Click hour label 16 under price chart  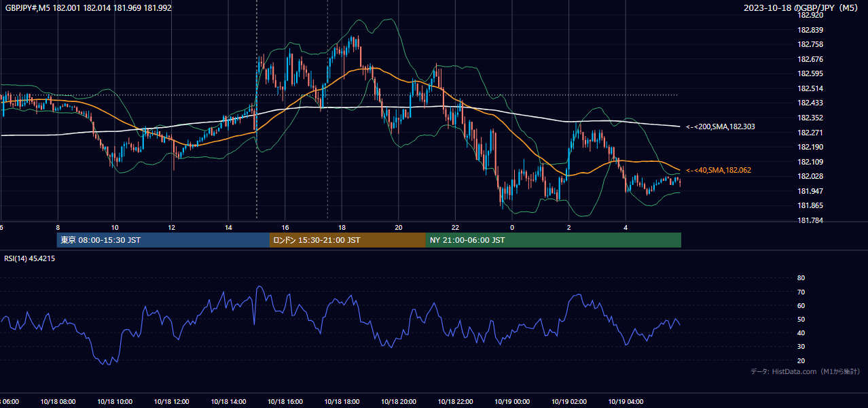(285, 227)
